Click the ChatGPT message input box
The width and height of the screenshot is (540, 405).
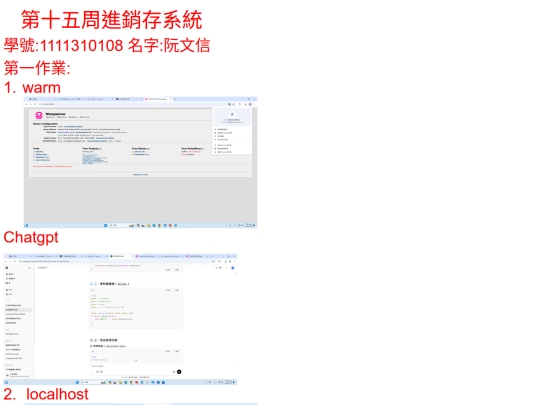(136, 369)
